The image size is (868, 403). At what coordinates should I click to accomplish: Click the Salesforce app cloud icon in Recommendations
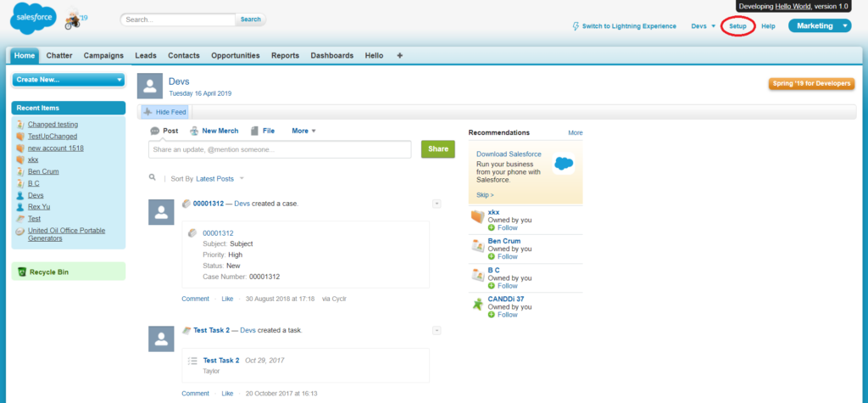tap(564, 164)
